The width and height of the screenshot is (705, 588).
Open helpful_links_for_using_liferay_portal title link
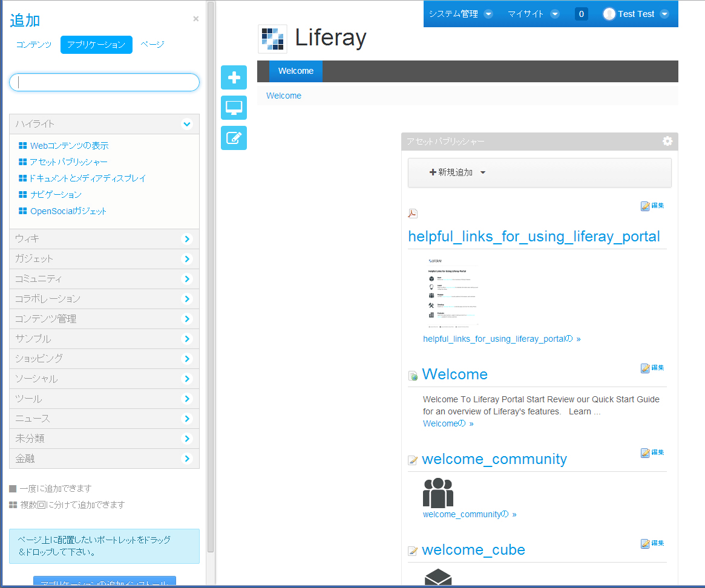[x=534, y=237]
